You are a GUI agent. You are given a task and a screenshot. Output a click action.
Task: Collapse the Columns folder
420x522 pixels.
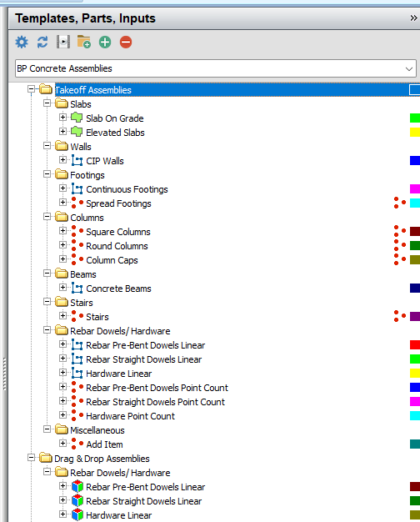(47, 217)
